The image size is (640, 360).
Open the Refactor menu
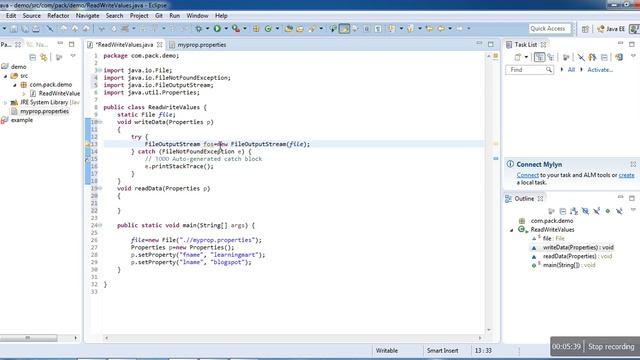click(58, 16)
